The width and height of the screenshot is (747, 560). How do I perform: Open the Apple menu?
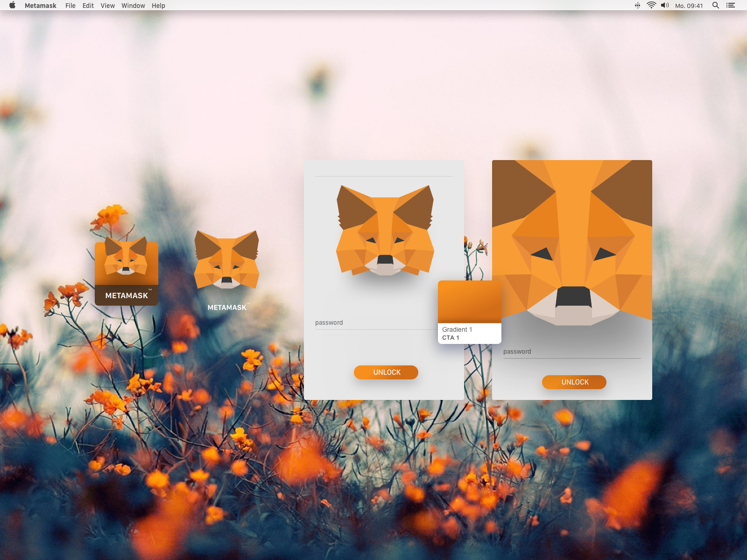(x=13, y=6)
